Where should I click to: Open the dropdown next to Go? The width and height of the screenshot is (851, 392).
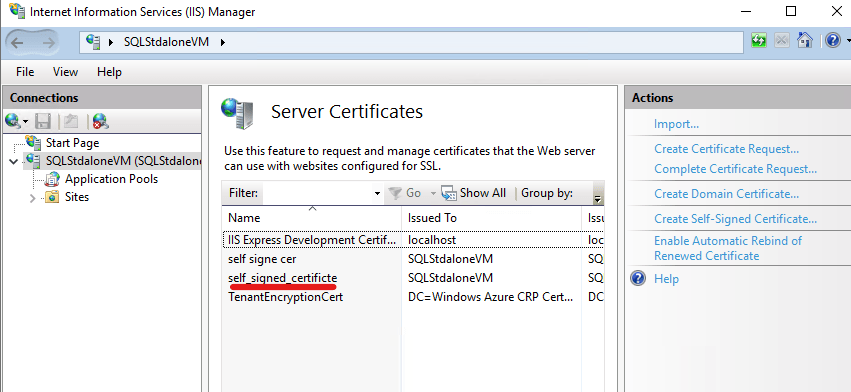tap(433, 193)
